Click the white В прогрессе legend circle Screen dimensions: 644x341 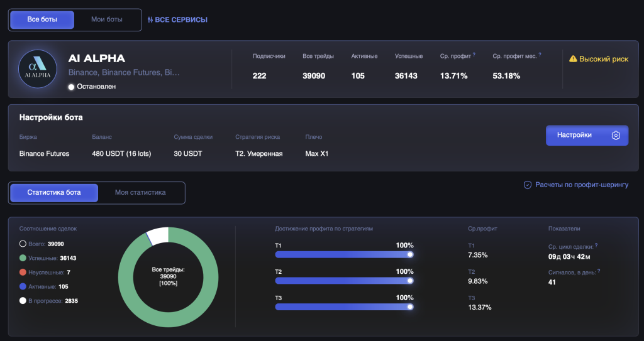(x=23, y=301)
